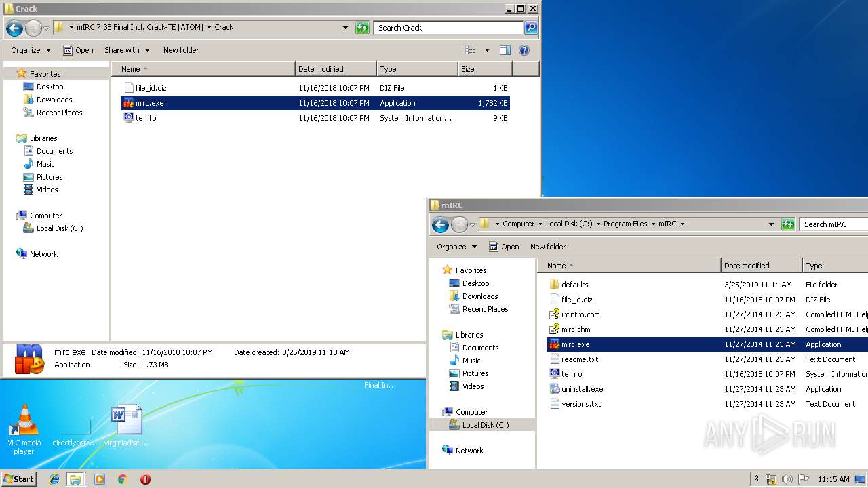Open view options dropdown arrow in Crack window
Screen dimensions: 868x488
tap(487, 50)
